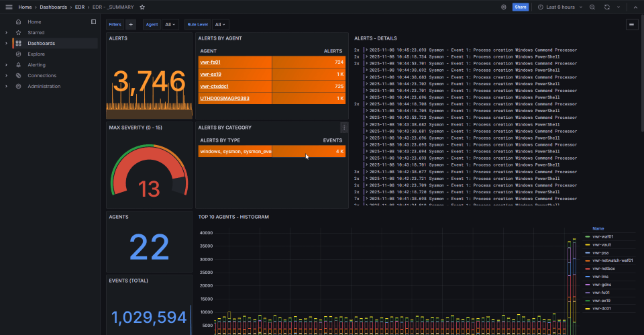Open the Last 6 hours time picker
Viewport: 644px width, 335px height.
[x=560, y=7]
